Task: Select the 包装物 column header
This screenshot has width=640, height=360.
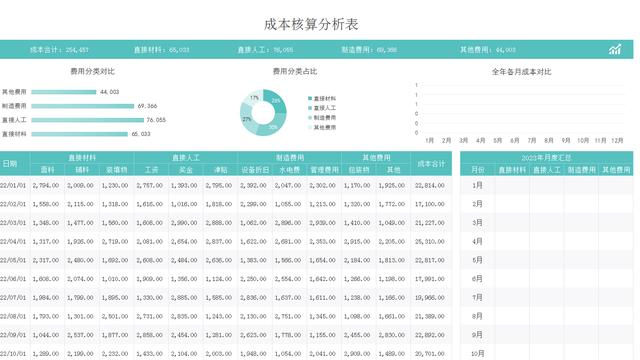Action: (359, 170)
